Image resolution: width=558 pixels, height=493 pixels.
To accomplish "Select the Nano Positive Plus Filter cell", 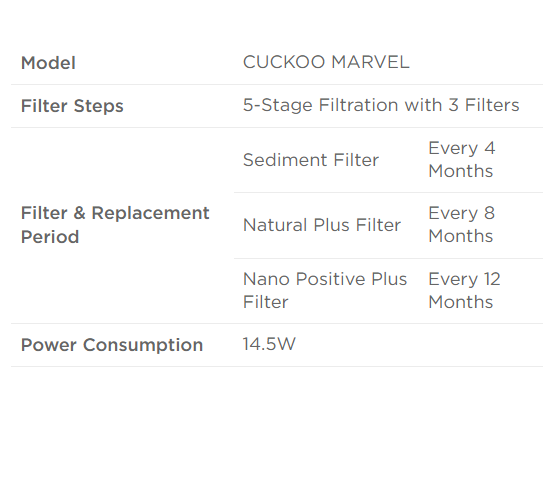I will [325, 290].
